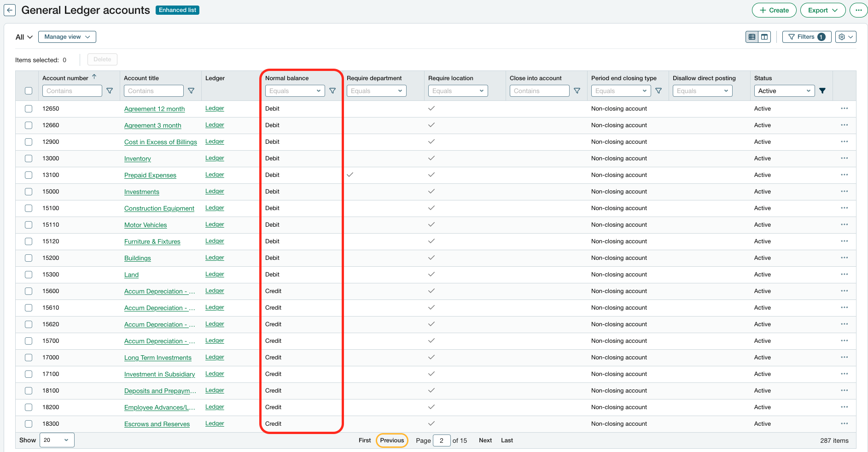Click the Normal balance filter funnel icon
This screenshot has width=868, height=452.
[x=332, y=91]
